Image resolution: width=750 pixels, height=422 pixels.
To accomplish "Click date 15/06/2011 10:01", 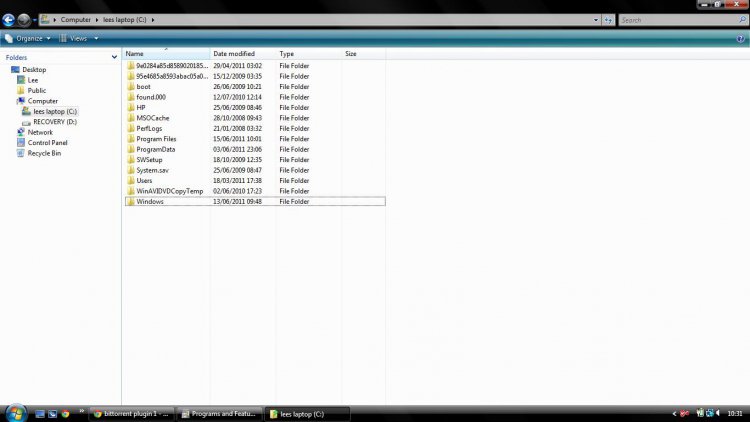I will [x=237, y=139].
